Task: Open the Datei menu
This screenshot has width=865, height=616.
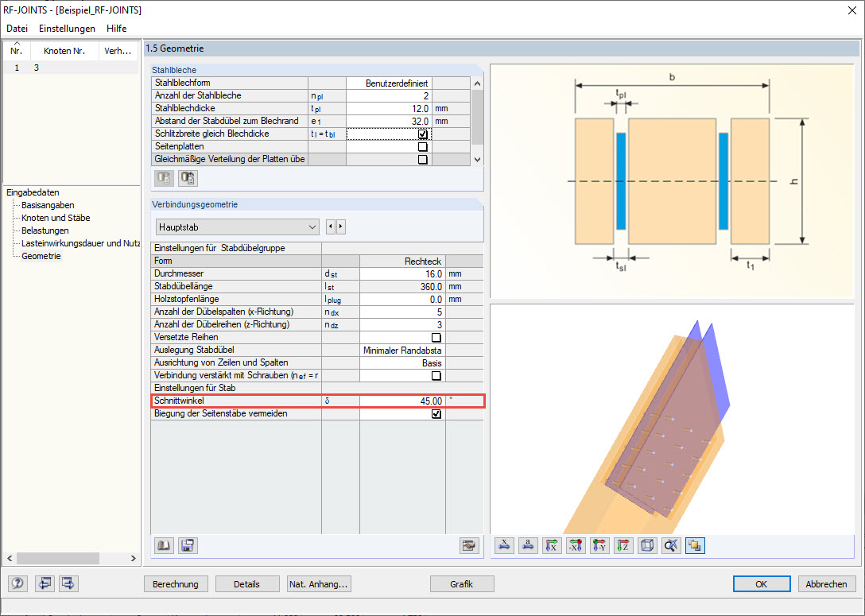Action: click(x=17, y=28)
